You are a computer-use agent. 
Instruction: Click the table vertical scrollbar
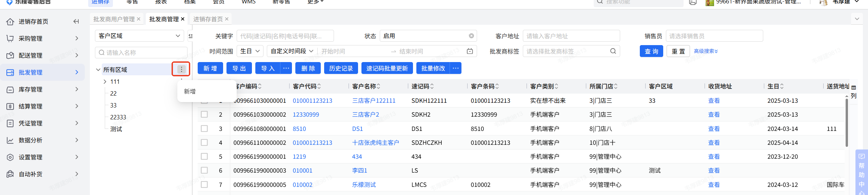[x=847, y=122]
